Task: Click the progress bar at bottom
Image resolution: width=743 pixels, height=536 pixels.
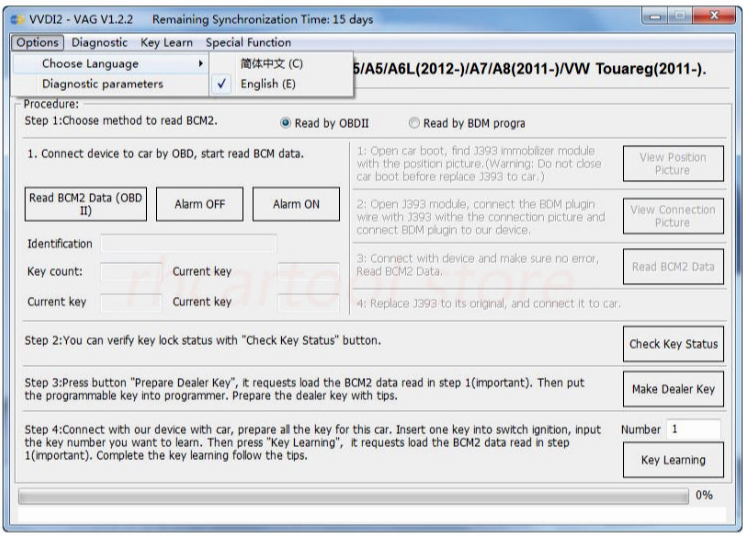Action: point(353,496)
